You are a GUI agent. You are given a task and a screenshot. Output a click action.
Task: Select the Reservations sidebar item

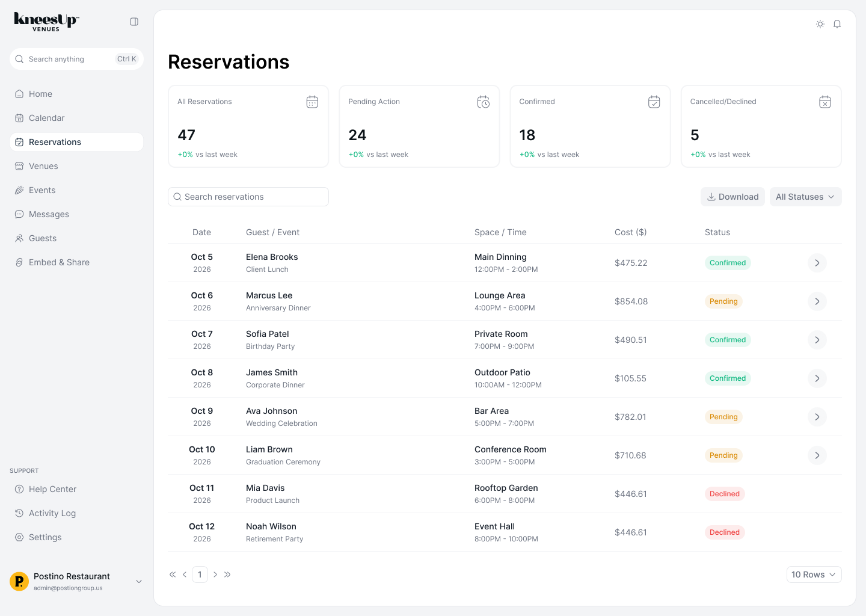click(76, 142)
